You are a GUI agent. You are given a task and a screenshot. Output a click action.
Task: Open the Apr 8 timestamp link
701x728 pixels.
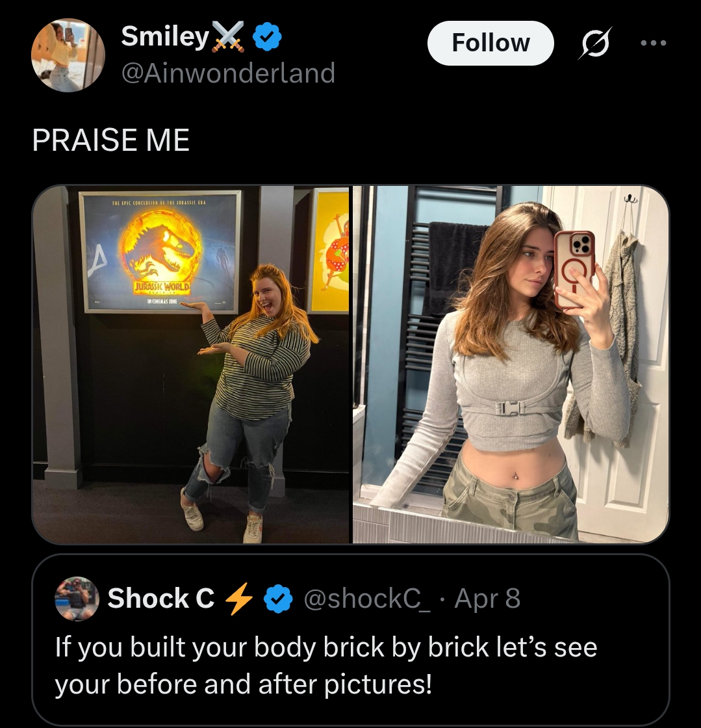point(487,598)
